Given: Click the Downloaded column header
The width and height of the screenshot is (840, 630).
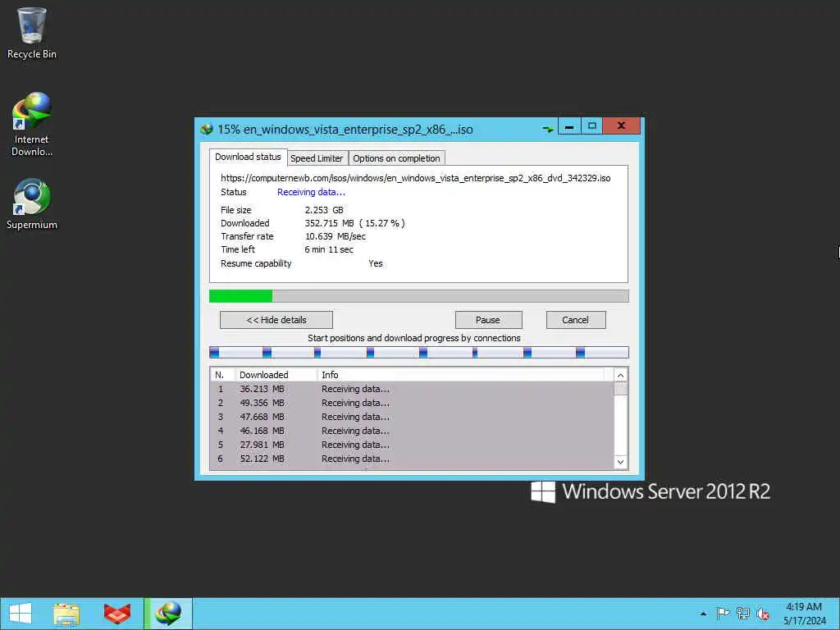Looking at the screenshot, I should 276,375.
